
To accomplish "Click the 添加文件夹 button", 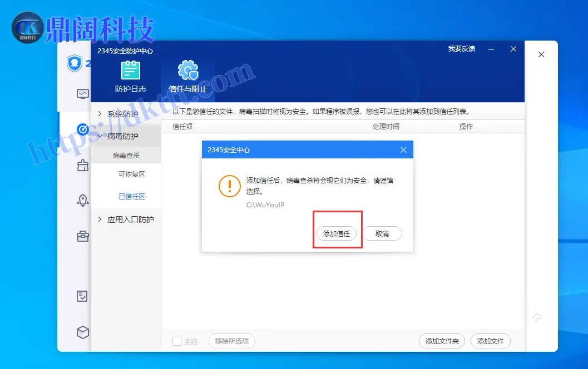I will point(442,341).
